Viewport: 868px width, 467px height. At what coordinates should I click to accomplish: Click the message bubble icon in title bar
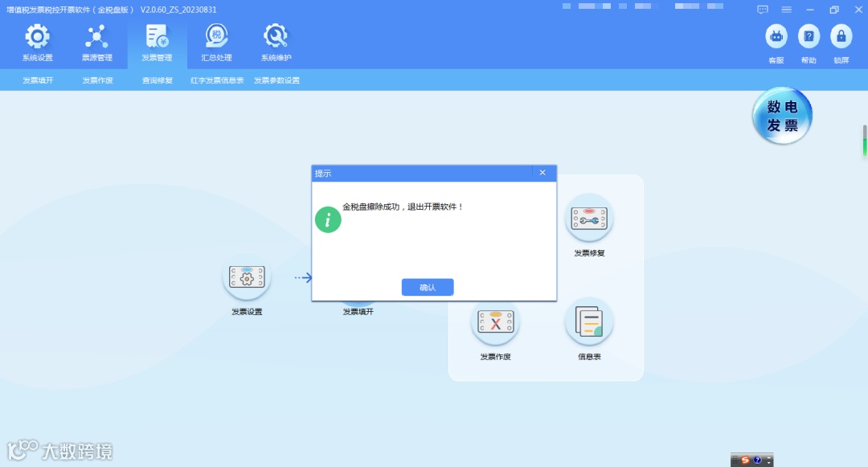762,10
